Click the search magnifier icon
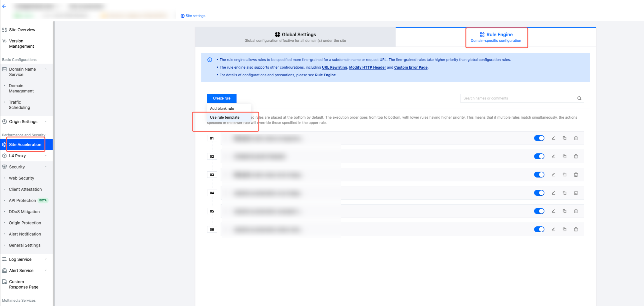 [x=579, y=98]
